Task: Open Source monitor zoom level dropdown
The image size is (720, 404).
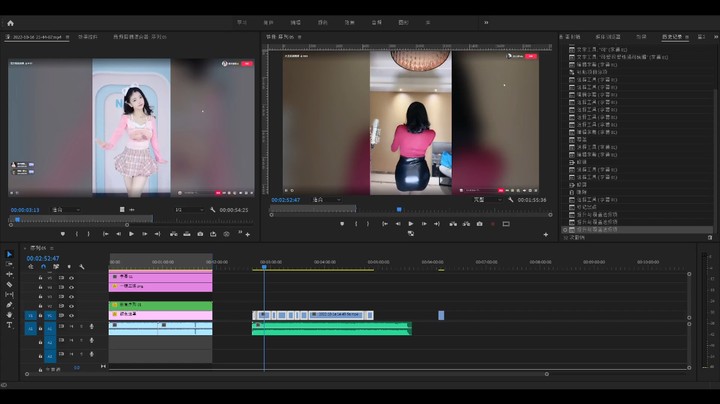Action: 66,210
